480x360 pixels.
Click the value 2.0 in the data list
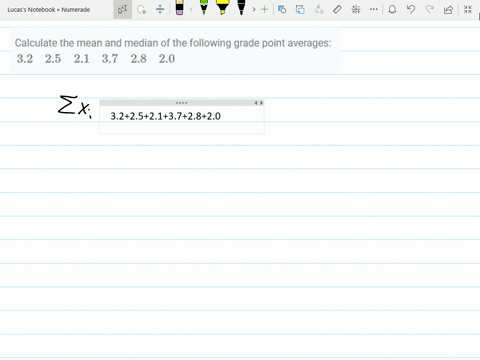[167, 59]
